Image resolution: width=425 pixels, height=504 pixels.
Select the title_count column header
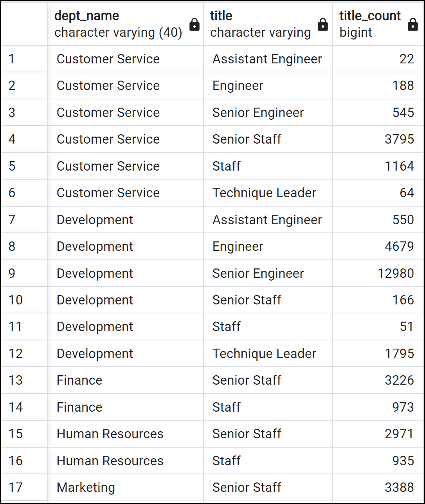click(370, 23)
